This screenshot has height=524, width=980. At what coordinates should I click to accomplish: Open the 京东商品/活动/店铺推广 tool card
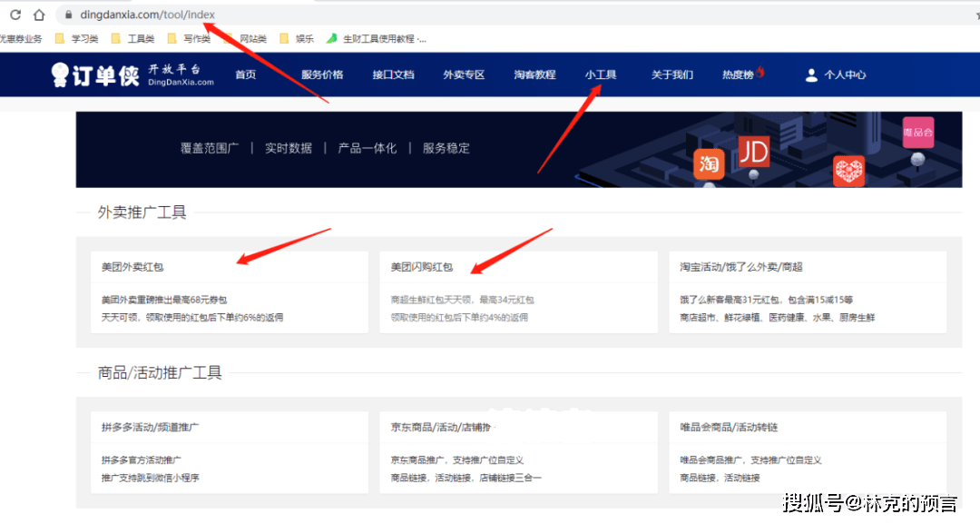click(x=519, y=452)
